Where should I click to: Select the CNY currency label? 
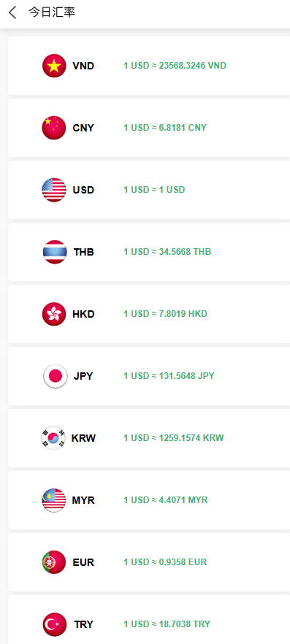pyautogui.click(x=83, y=128)
